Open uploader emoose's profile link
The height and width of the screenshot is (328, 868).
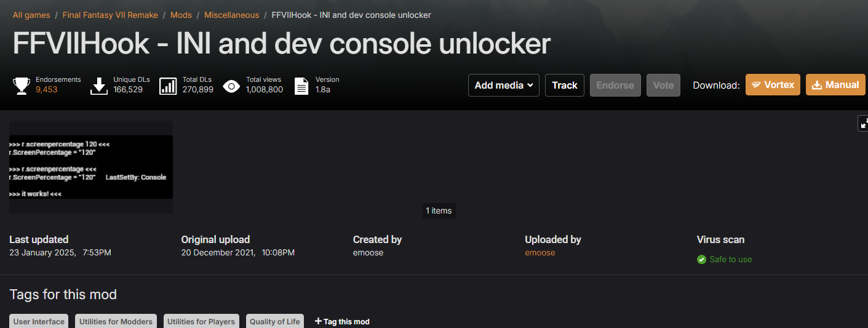point(540,253)
